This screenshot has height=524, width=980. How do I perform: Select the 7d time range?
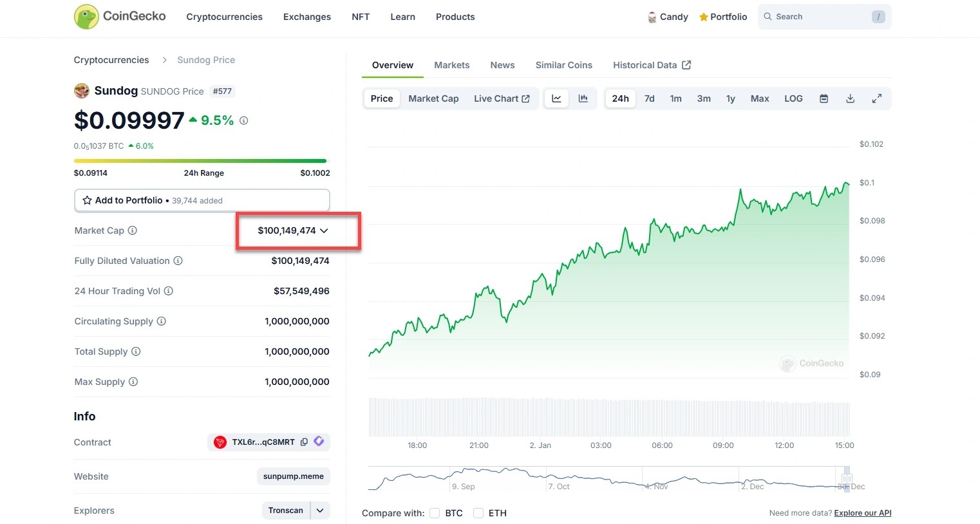(x=649, y=98)
